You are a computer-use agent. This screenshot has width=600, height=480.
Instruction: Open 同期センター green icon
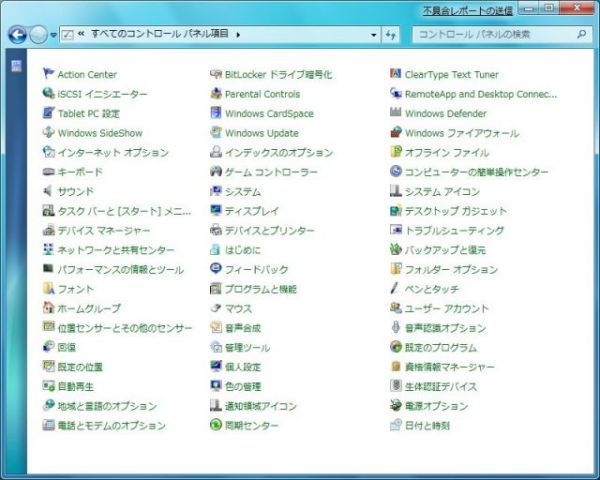pos(216,425)
